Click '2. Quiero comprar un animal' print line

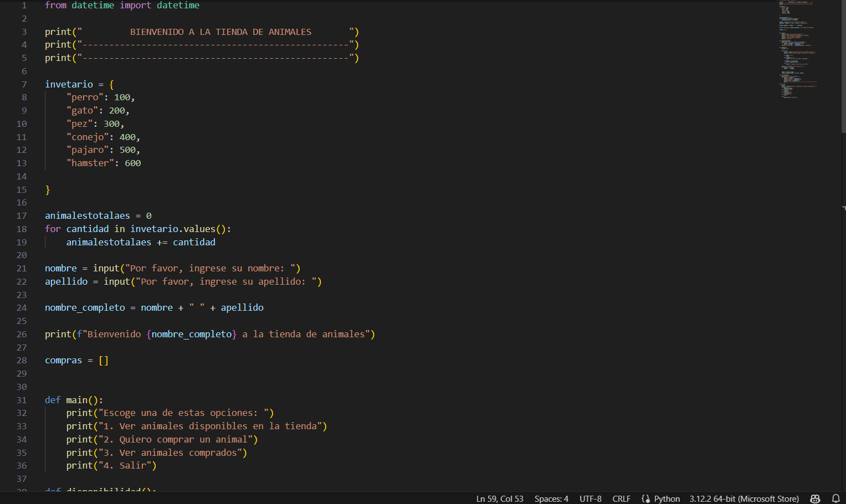click(162, 440)
